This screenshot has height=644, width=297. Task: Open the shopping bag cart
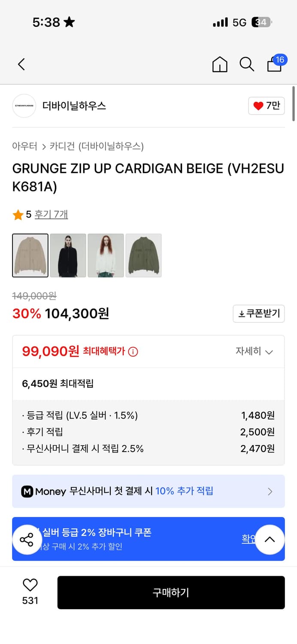point(275,64)
